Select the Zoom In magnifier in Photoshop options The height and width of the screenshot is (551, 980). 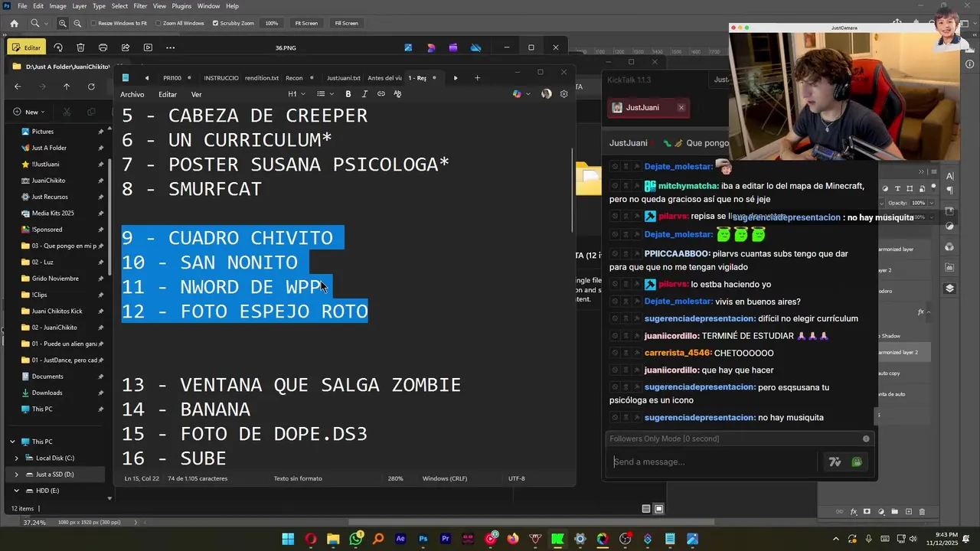coord(63,23)
